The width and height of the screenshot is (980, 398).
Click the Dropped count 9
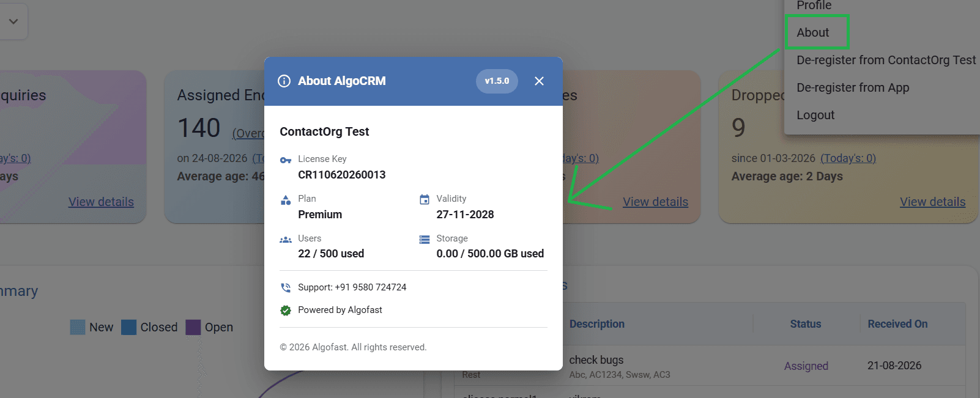point(738,128)
